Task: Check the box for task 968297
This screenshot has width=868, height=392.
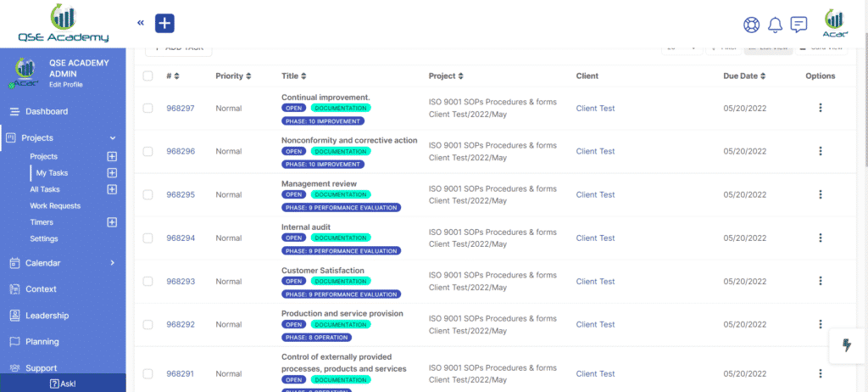Action: (x=147, y=108)
